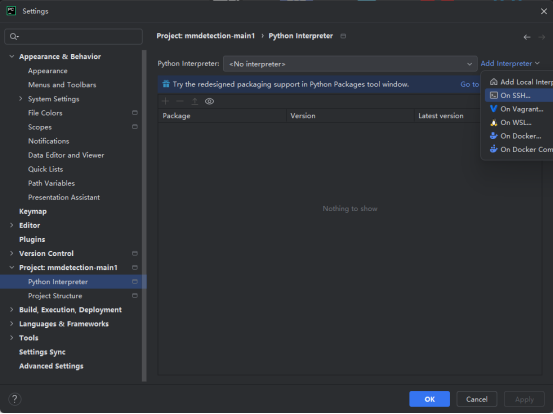Click the help question mark icon
This screenshot has width=553, height=414.
click(x=15, y=399)
